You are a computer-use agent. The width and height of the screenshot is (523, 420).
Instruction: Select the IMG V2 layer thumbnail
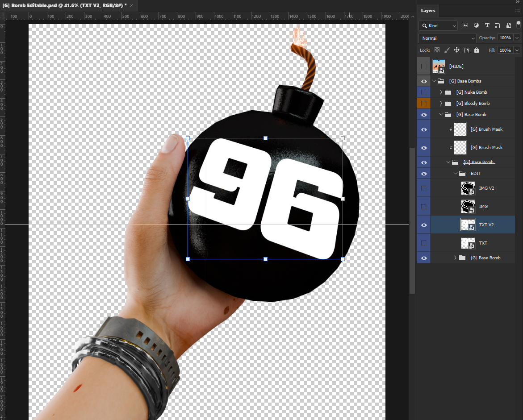click(468, 188)
